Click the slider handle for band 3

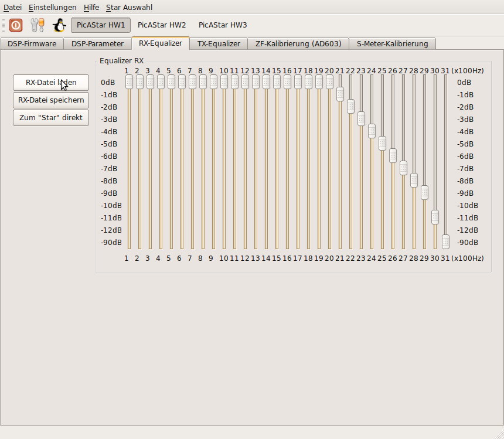click(150, 82)
